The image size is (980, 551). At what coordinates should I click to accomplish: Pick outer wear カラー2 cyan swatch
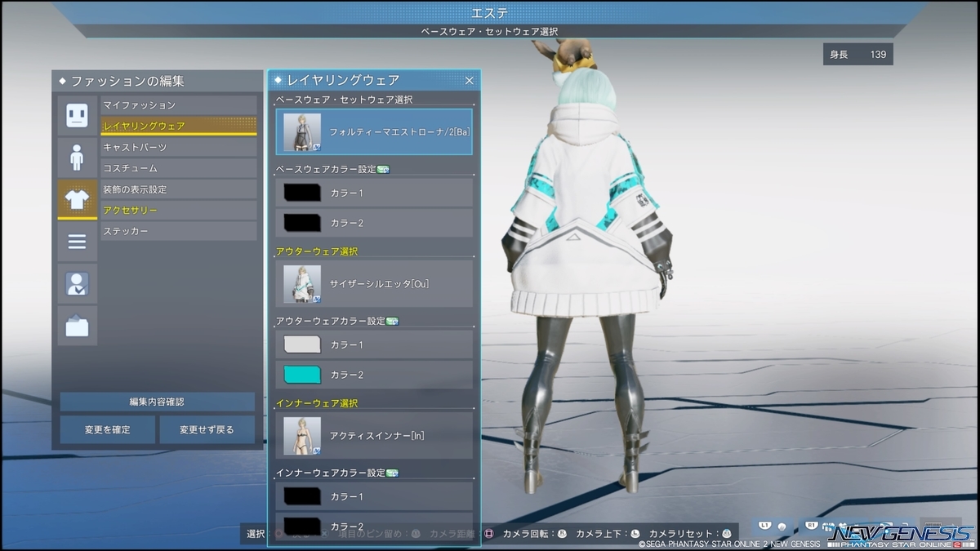click(301, 375)
